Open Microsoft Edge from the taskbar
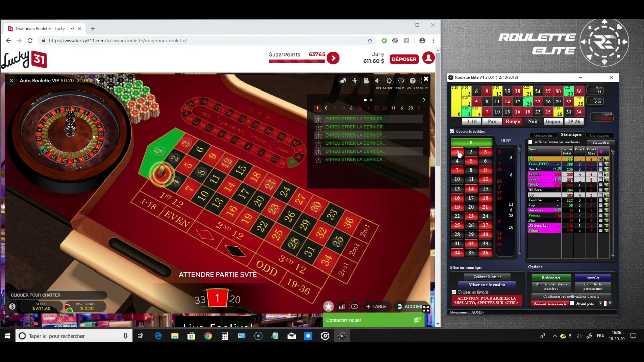The image size is (644, 362). point(158,336)
